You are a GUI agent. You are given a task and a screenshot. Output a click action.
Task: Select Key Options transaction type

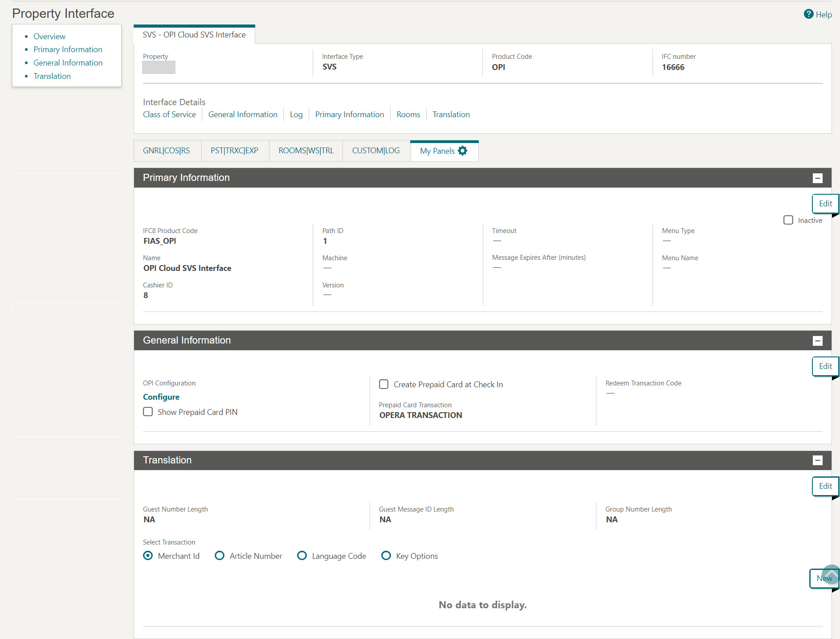tap(386, 556)
